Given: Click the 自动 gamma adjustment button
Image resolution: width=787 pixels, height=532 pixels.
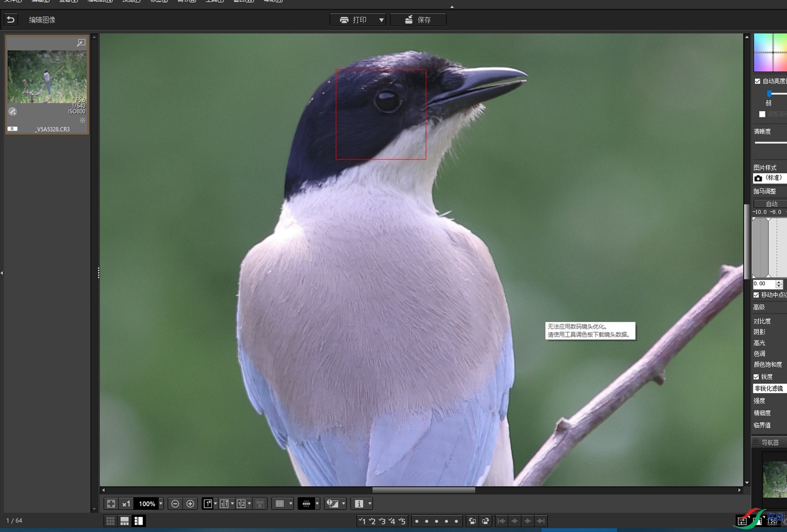Looking at the screenshot, I should 770,204.
